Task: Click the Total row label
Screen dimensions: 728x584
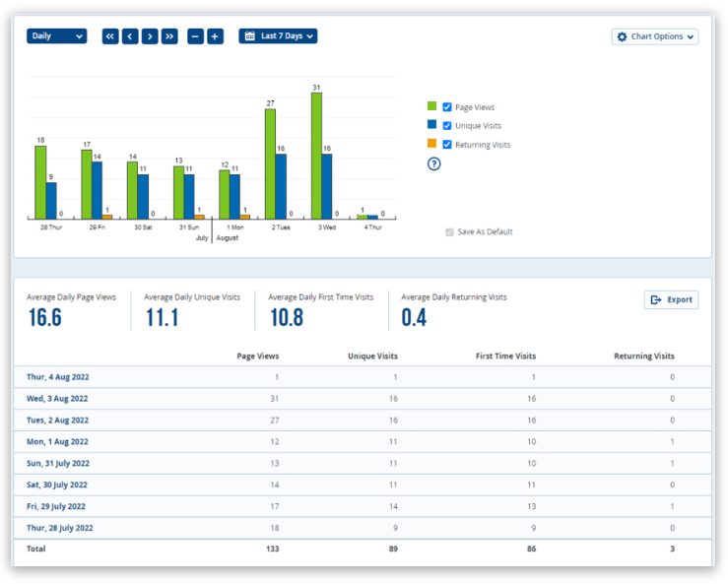Action: coord(35,549)
